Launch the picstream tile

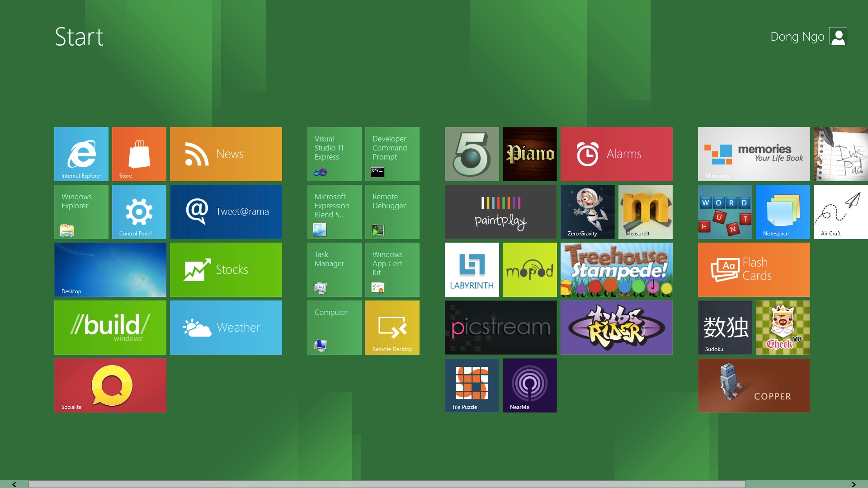pos(501,328)
